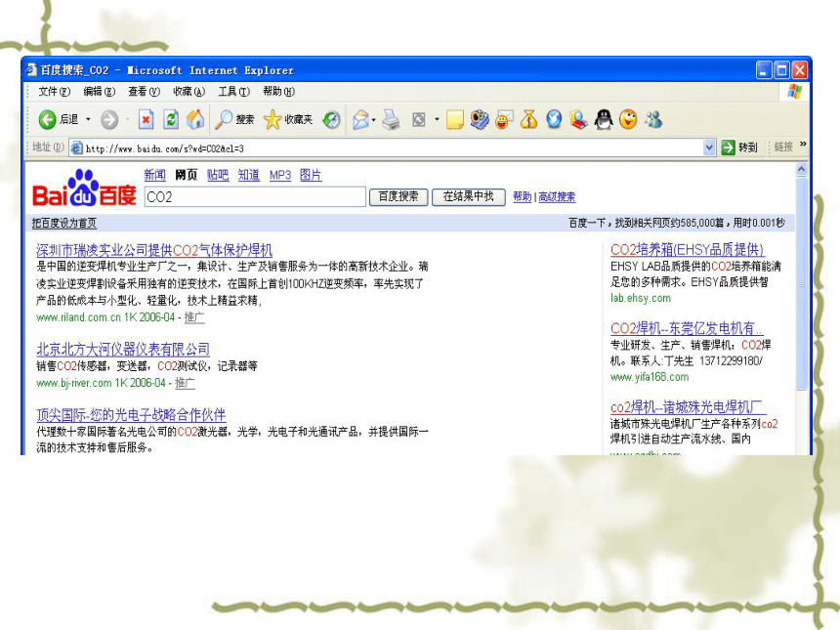Screen dimensions: 840x630
Task: Click the blue round shield toolbar icon
Action: click(x=554, y=119)
